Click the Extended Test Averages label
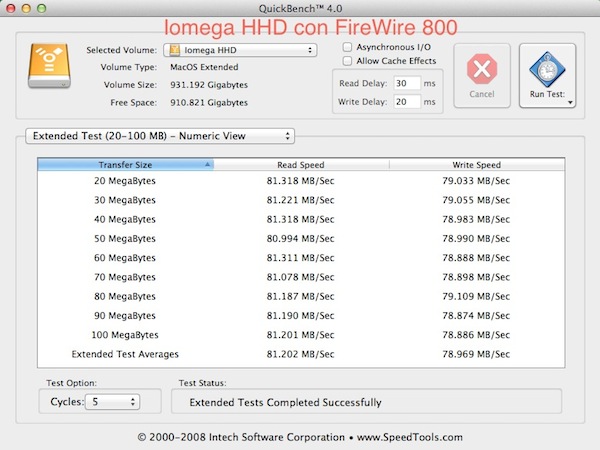Screen dimensions: 600x450 (125, 354)
